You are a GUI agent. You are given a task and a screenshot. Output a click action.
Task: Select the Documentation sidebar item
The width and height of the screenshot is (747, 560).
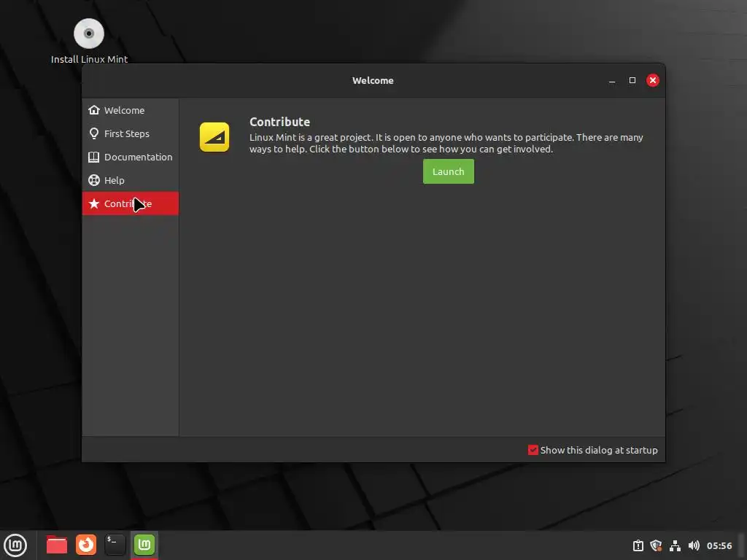(131, 157)
